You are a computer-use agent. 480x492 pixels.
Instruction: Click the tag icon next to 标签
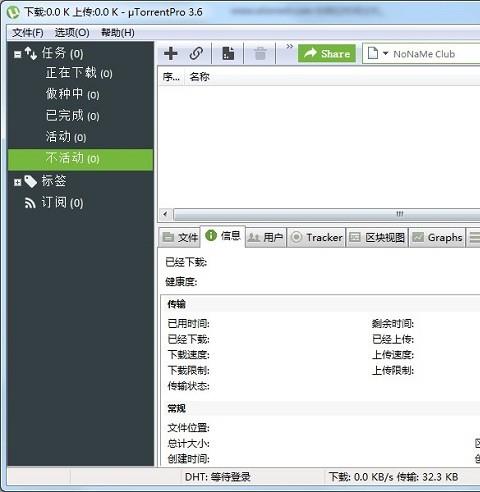tap(31, 182)
